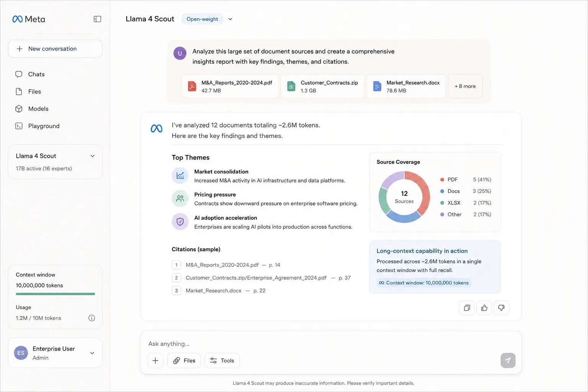The width and height of the screenshot is (588, 392).
Task: Click the Context window: 10,000,000 tokens badge
Action: [423, 283]
